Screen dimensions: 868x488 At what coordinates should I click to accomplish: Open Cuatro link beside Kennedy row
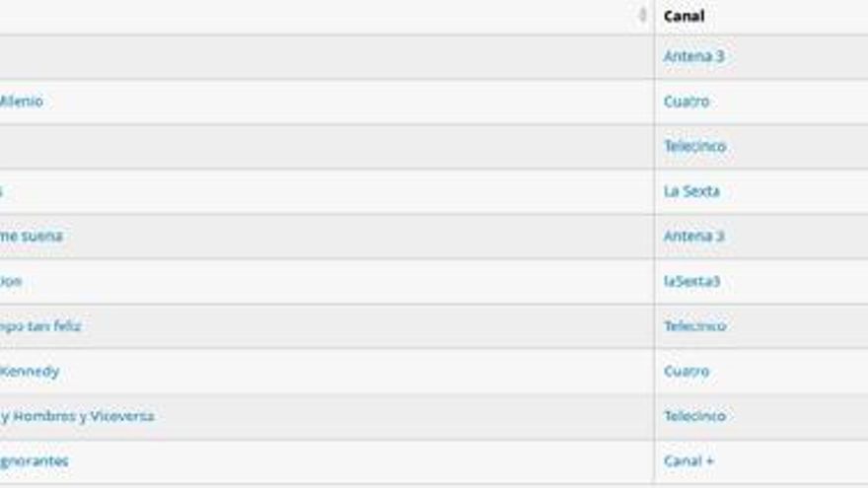pyautogui.click(x=687, y=372)
